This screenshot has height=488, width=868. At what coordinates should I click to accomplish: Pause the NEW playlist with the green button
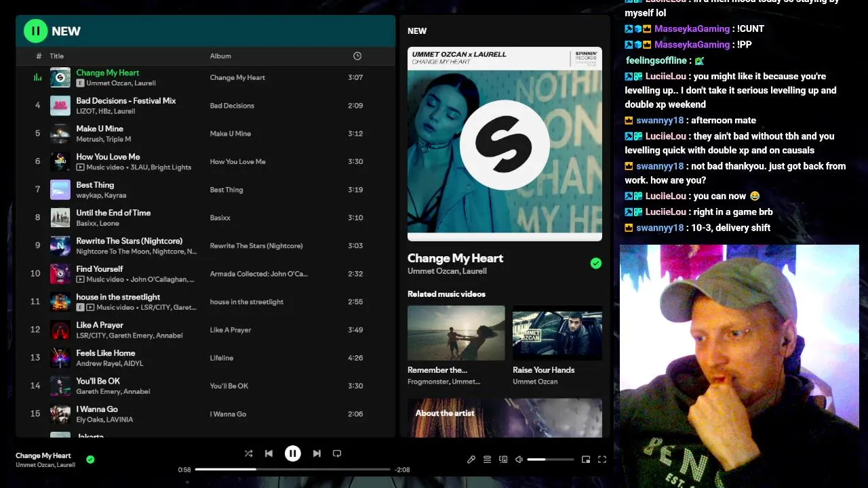tap(35, 30)
